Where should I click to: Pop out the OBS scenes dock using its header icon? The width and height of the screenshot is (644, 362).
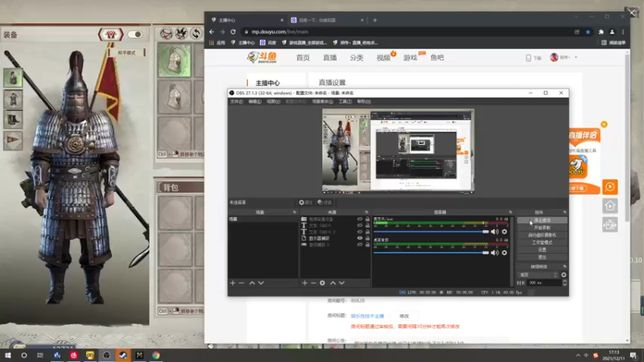coord(295,212)
